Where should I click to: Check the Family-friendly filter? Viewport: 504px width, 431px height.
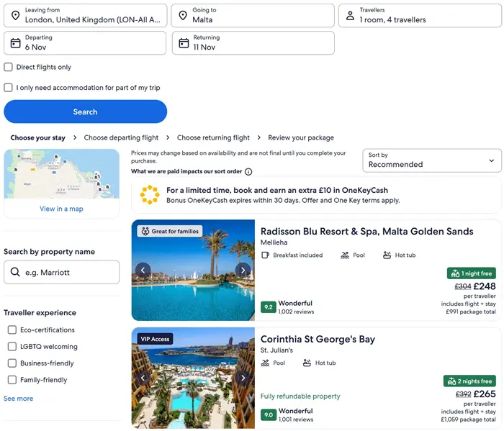[12, 380]
